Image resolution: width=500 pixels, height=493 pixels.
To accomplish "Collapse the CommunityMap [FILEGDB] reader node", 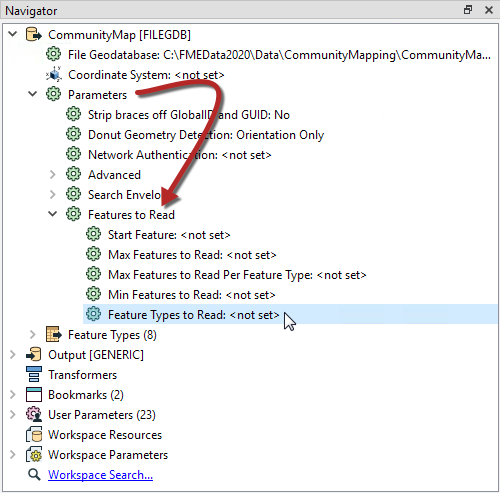I will click(13, 34).
